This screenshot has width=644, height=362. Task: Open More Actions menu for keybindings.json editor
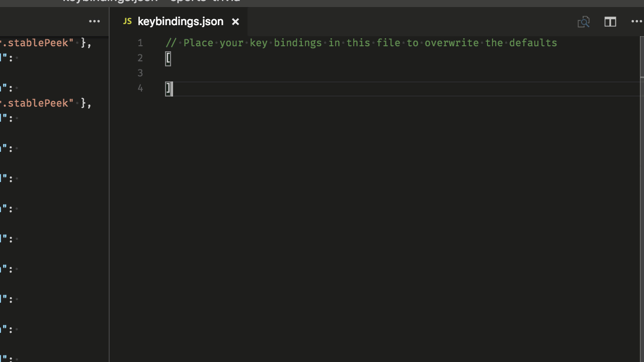coord(636,22)
